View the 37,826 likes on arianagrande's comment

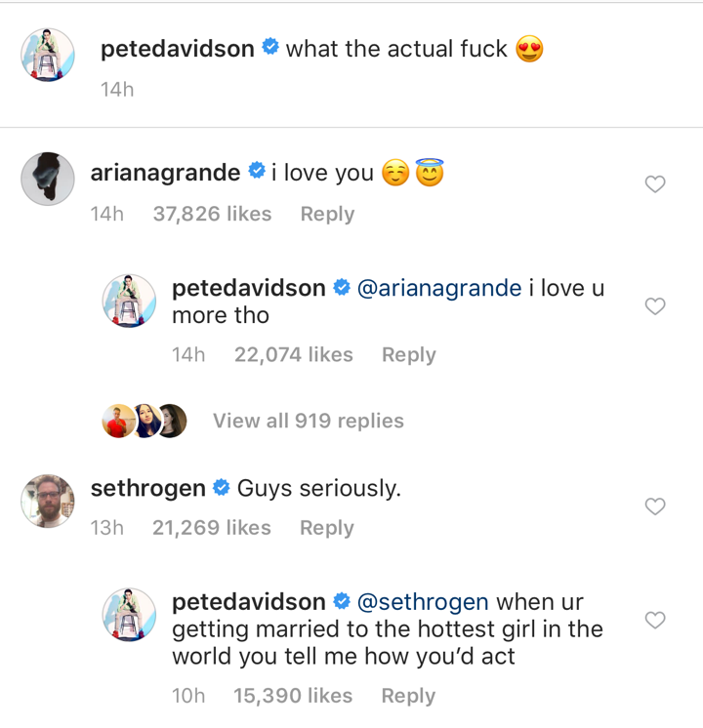point(212,214)
